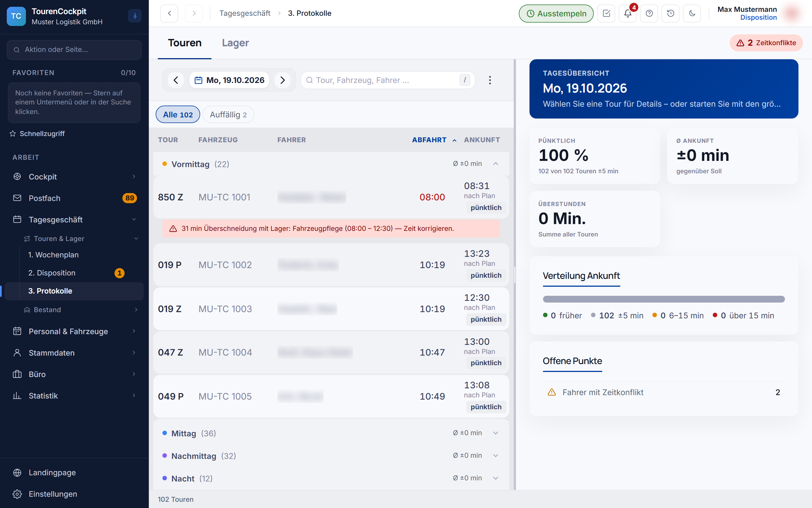Open Landingpage from the sidebar

coord(74,472)
